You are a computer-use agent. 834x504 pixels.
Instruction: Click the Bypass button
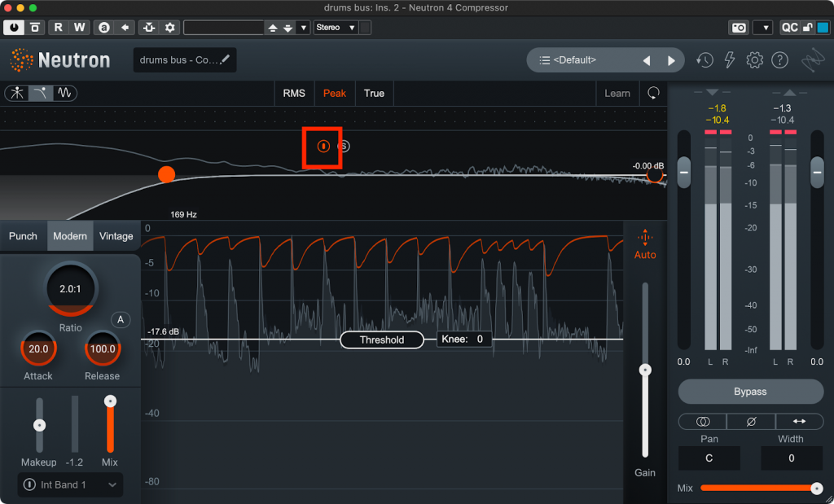750,392
